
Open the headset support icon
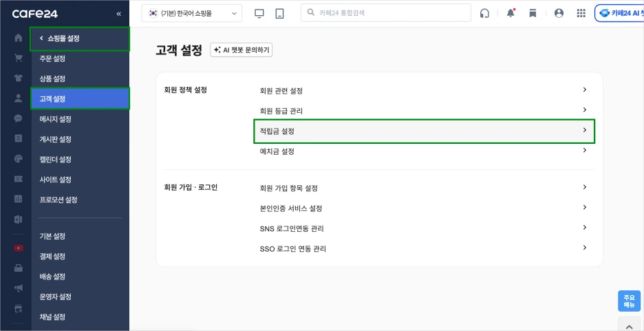pyautogui.click(x=484, y=14)
